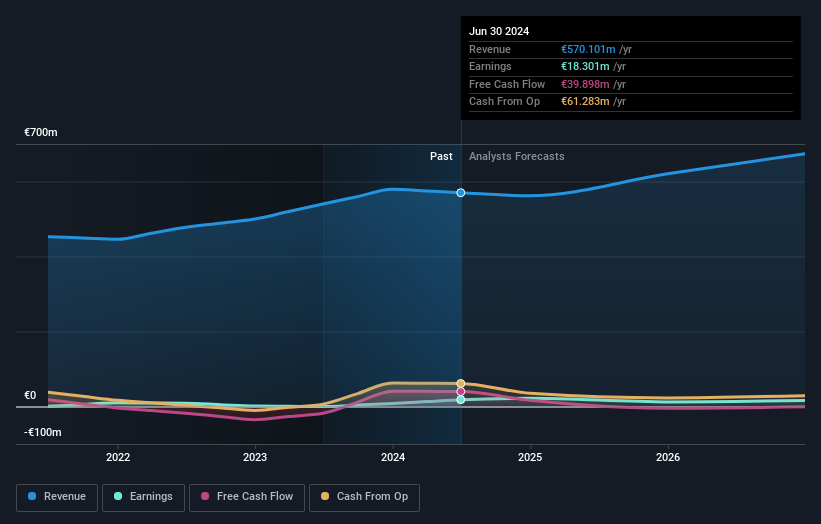Click the blue Revenue data point marker
The width and height of the screenshot is (821, 524).
[x=461, y=193]
